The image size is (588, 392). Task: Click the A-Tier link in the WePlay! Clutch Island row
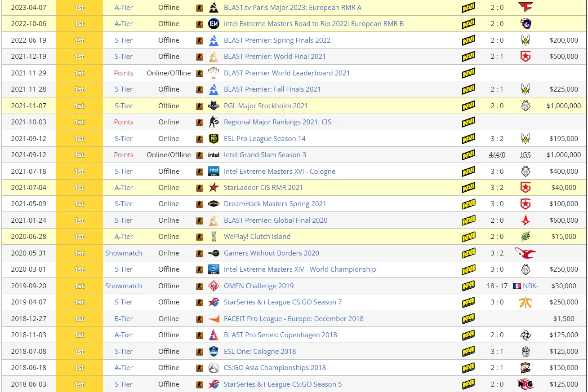tap(124, 237)
